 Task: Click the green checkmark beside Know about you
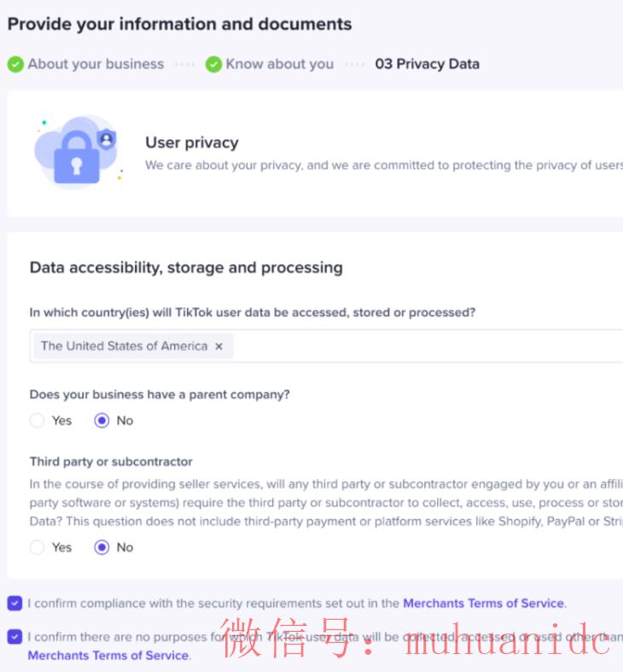pyautogui.click(x=213, y=64)
